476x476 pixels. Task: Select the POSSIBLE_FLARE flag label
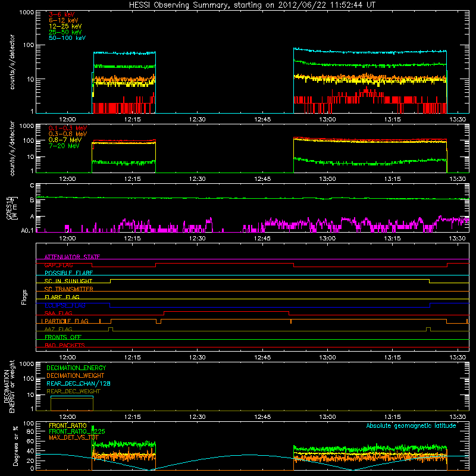(x=68, y=273)
